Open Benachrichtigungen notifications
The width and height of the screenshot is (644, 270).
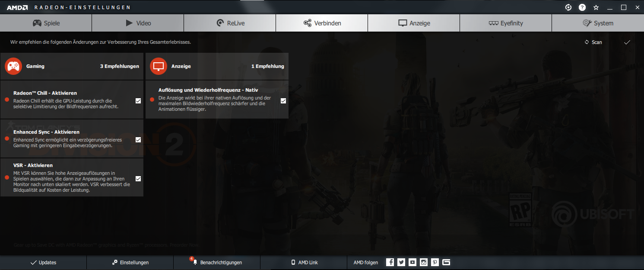coord(217,263)
